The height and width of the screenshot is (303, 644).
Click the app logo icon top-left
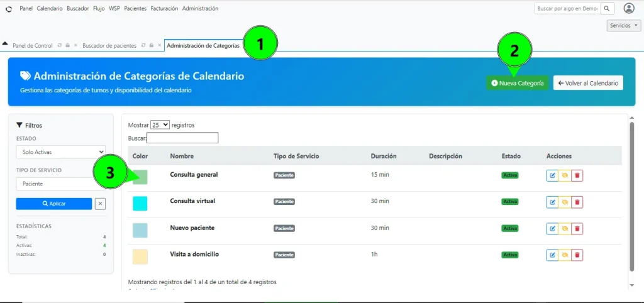(9, 9)
